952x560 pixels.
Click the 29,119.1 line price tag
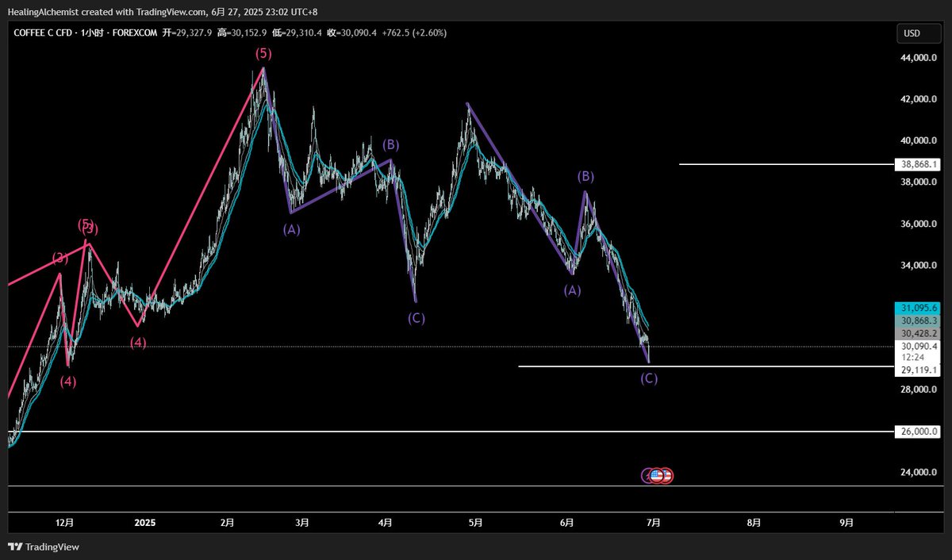point(919,370)
